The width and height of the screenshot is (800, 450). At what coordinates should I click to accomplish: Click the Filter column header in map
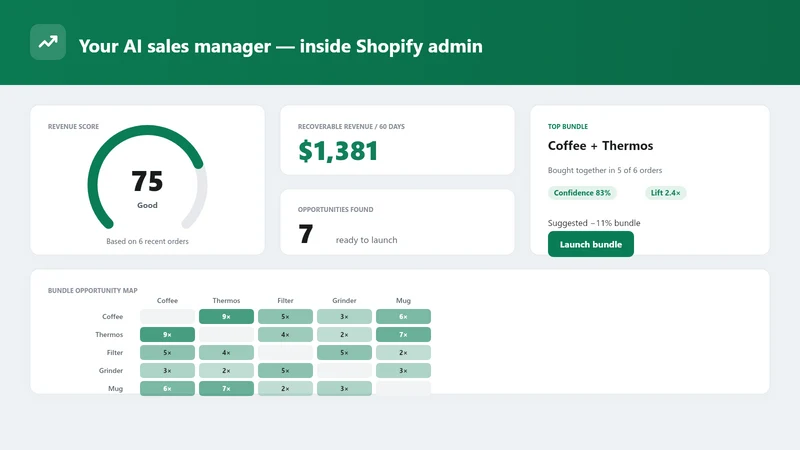[x=285, y=301]
